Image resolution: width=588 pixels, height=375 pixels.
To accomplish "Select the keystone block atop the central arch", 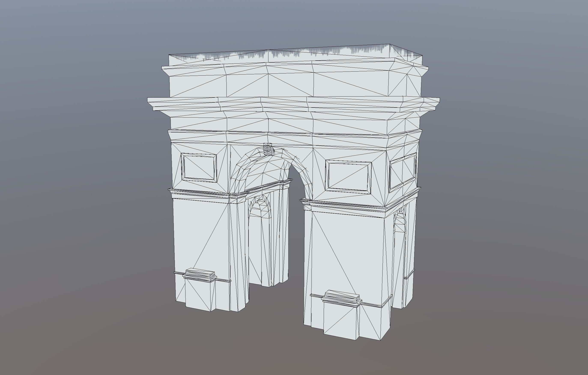I will click(x=269, y=149).
